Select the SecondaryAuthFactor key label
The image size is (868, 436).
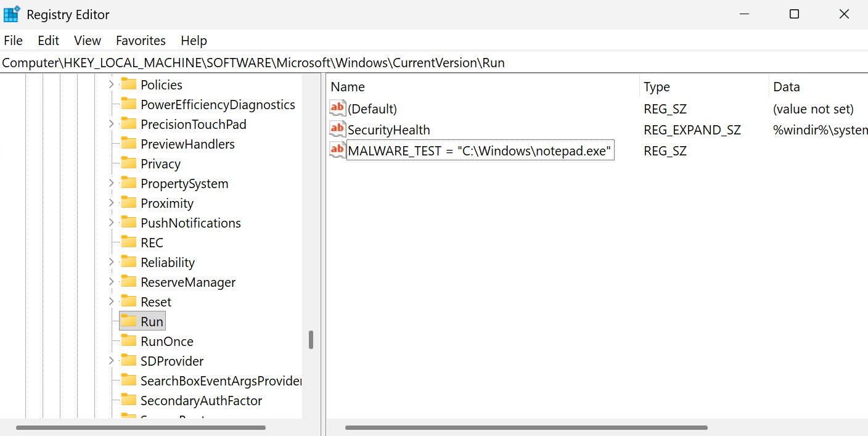(x=201, y=401)
